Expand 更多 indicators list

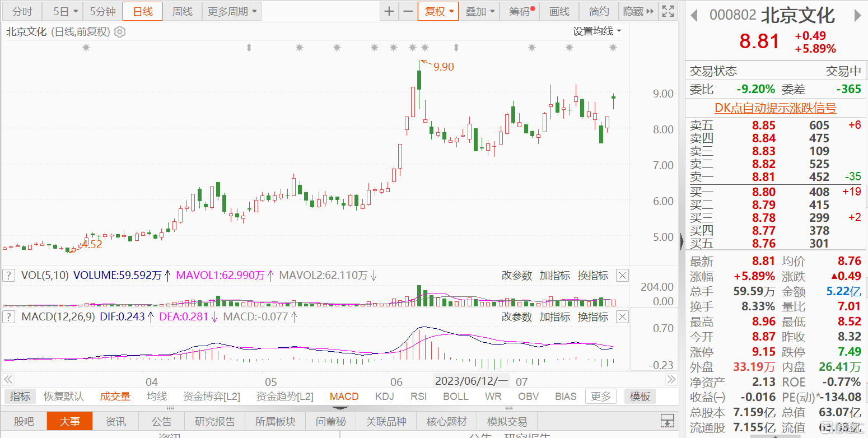tap(601, 397)
